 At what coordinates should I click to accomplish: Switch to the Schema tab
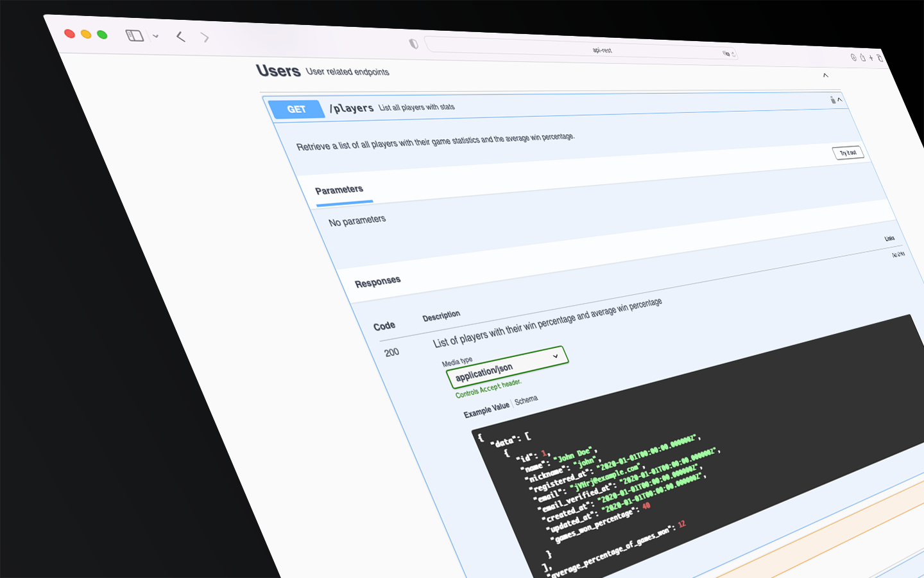coord(526,400)
